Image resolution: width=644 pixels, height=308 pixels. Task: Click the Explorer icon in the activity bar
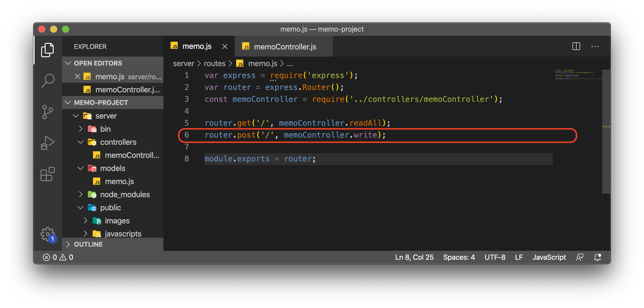click(x=48, y=50)
